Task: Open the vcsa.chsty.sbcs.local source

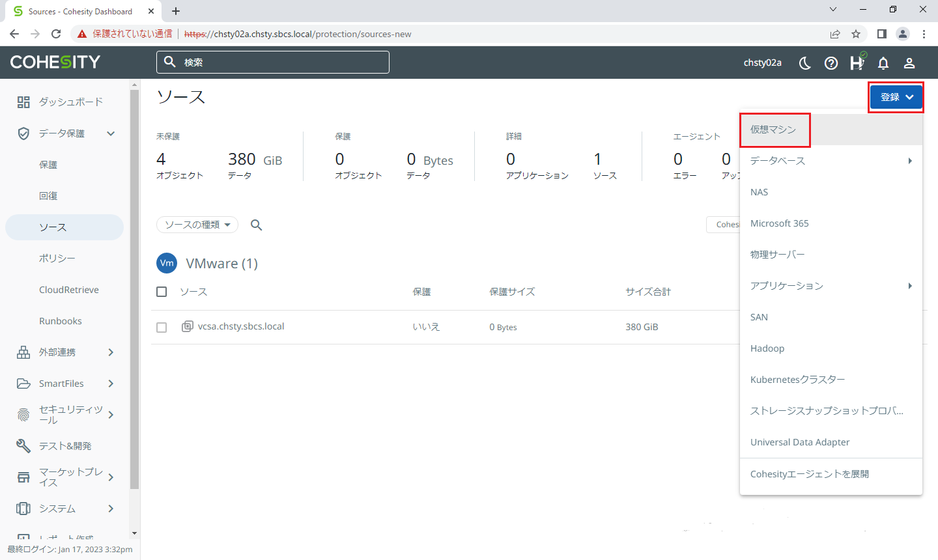Action: 241,326
